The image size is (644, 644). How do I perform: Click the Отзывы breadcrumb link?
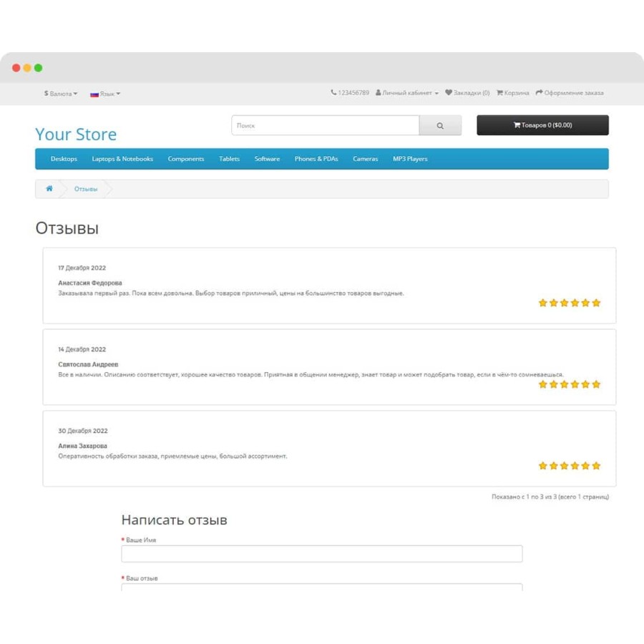click(x=86, y=189)
